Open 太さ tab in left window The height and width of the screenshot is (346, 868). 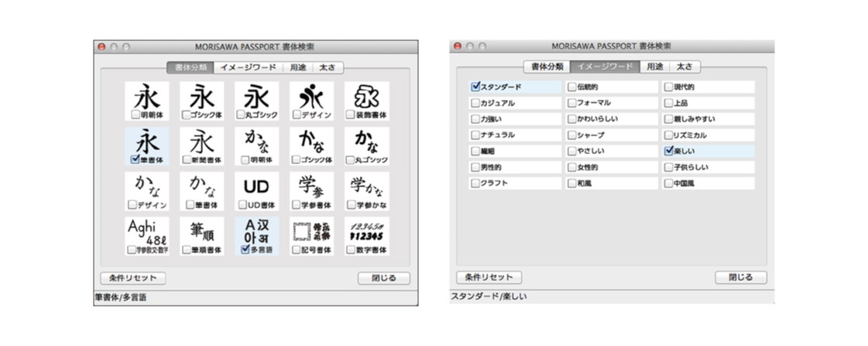(328, 67)
